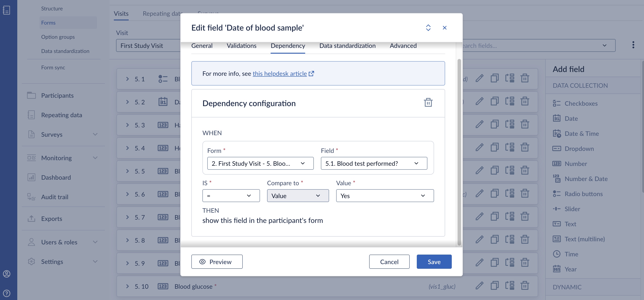Copy field 5.6 with duplicate icon

(x=495, y=193)
